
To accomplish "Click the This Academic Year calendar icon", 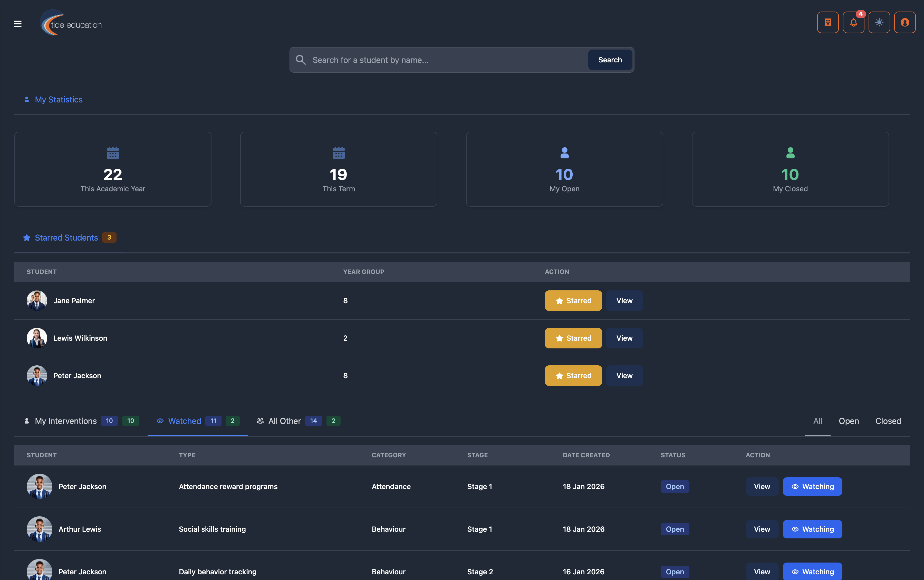I will pos(113,153).
